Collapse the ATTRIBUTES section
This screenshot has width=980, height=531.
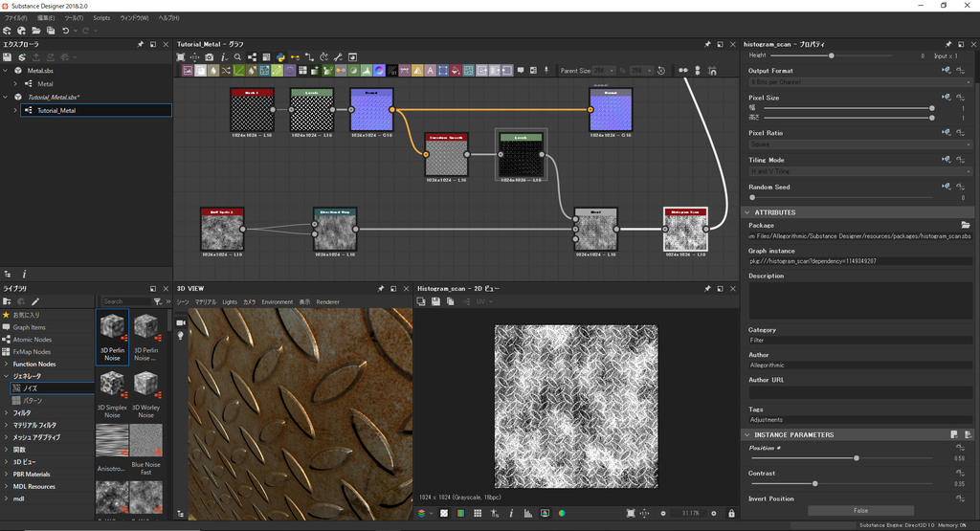(746, 212)
